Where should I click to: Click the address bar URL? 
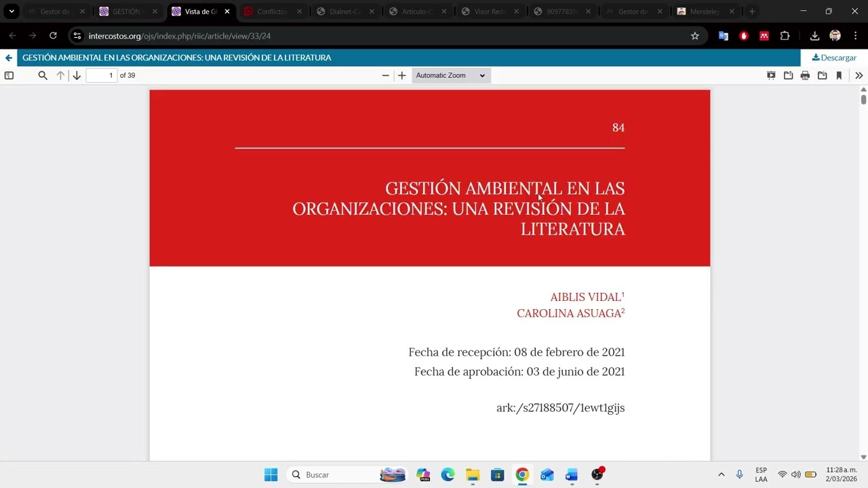[x=180, y=36]
